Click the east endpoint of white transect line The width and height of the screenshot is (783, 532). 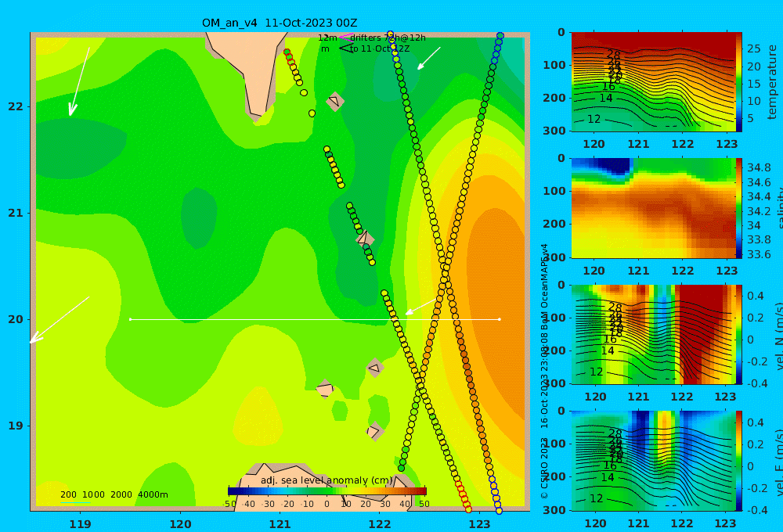tap(500, 319)
